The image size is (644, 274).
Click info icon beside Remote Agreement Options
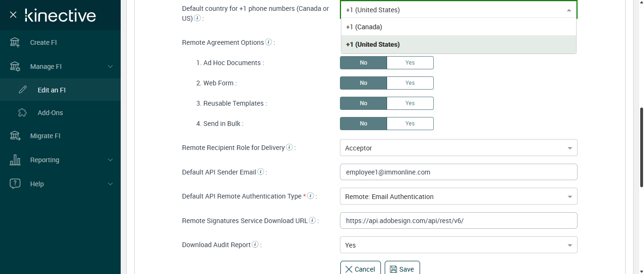tap(269, 42)
